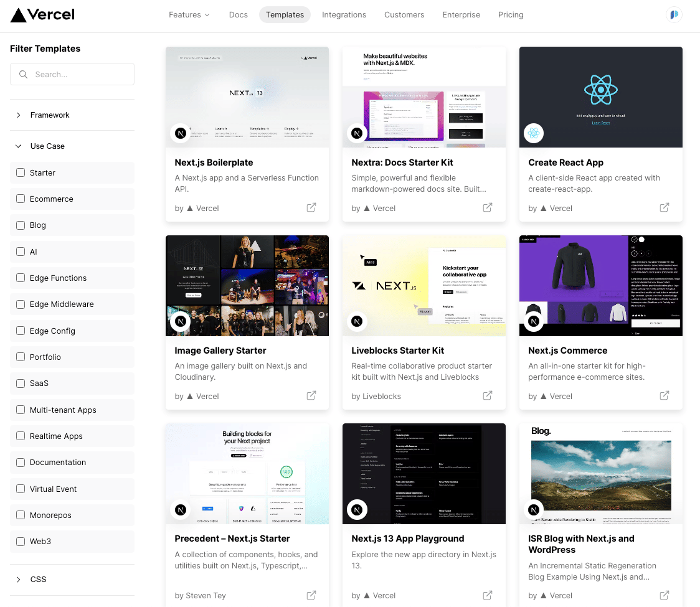Open the Docs page from the navbar

click(238, 14)
